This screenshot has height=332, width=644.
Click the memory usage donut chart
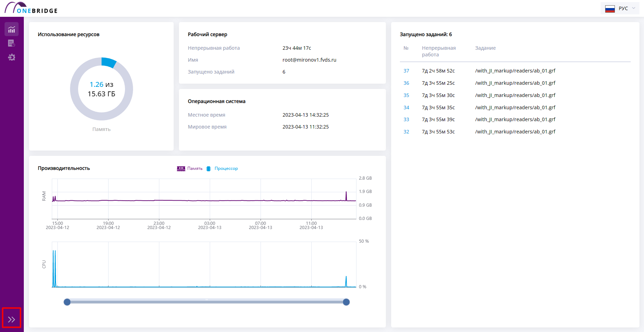click(102, 89)
